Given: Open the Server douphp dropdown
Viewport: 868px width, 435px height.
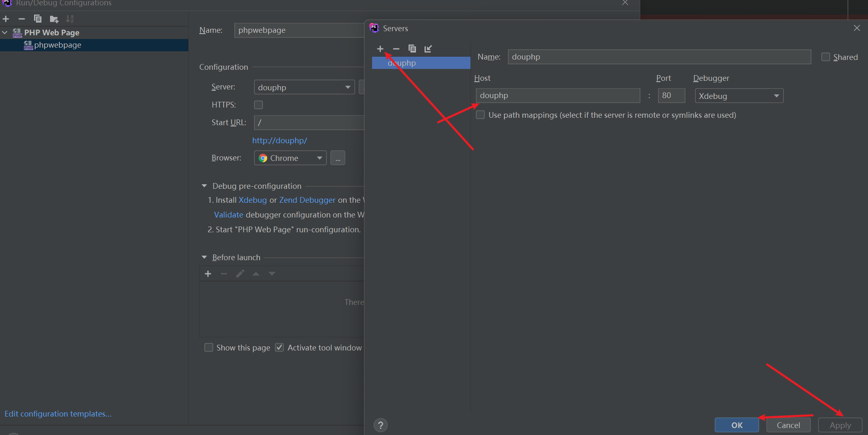Looking at the screenshot, I should (304, 87).
